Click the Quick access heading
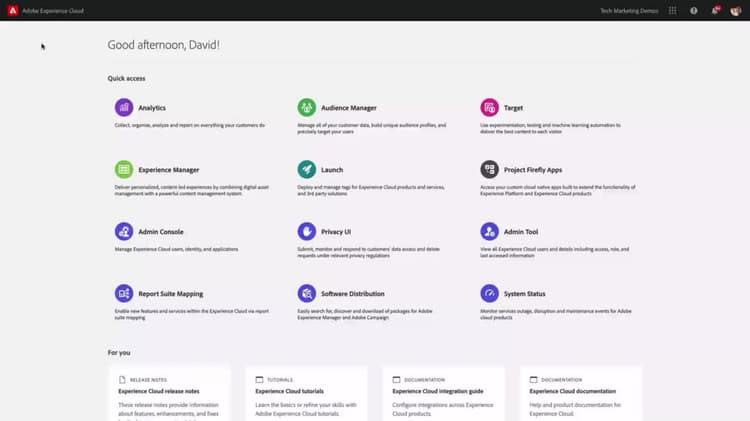750x421 pixels. point(126,78)
